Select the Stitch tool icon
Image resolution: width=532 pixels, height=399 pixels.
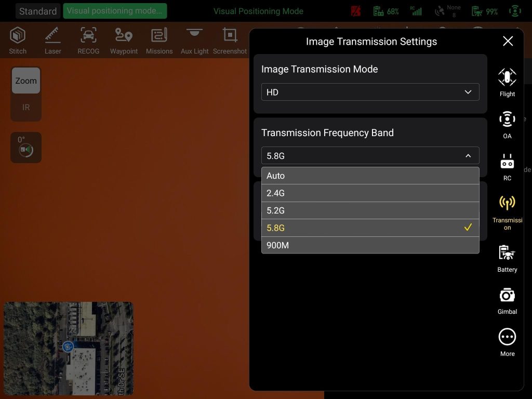[18, 41]
